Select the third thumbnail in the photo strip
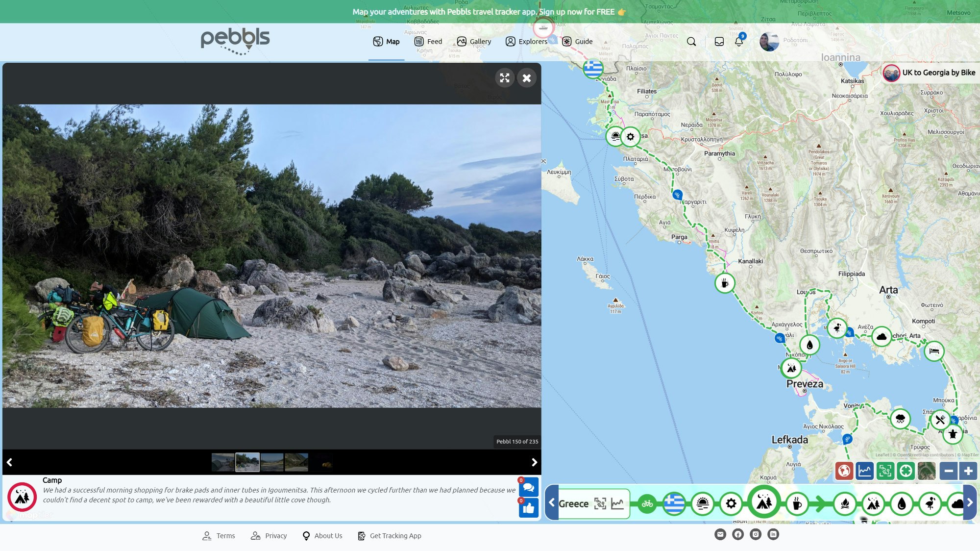This screenshot has width=980, height=551. 272,462
